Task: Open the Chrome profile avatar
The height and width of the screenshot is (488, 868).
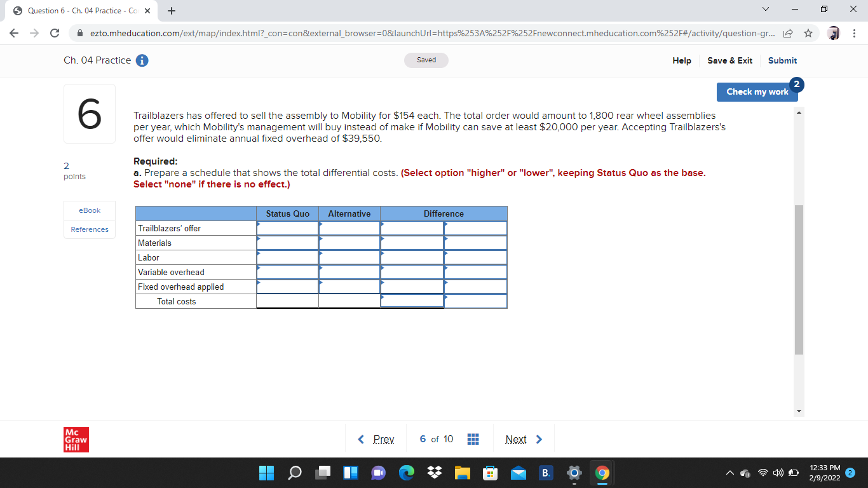Action: click(x=834, y=33)
